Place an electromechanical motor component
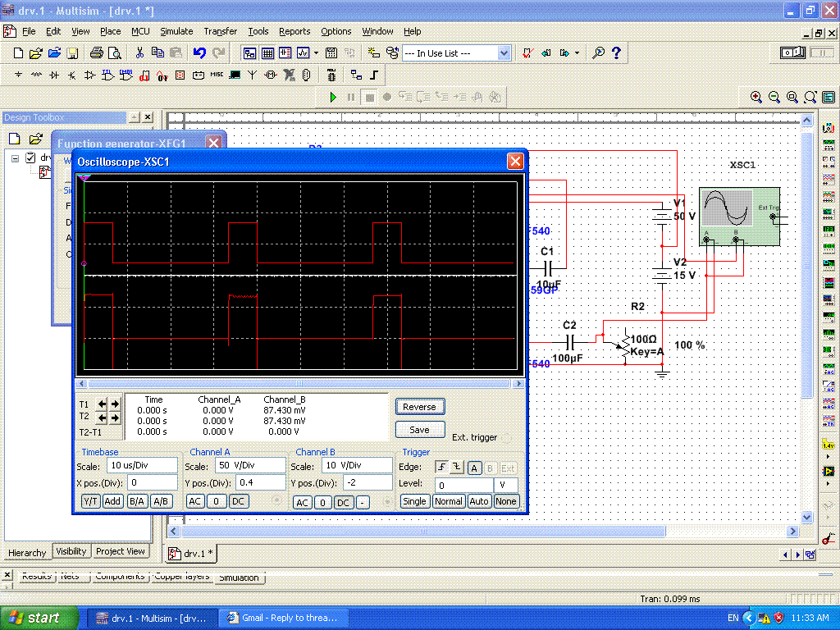Image resolution: width=840 pixels, height=630 pixels. click(270, 75)
